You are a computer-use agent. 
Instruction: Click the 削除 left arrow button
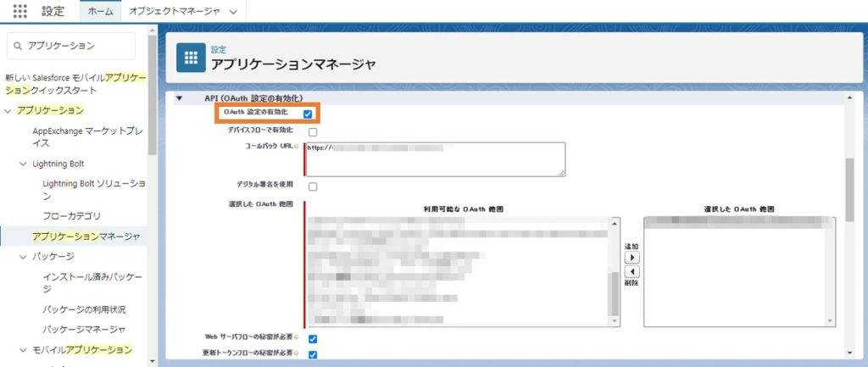pos(632,272)
